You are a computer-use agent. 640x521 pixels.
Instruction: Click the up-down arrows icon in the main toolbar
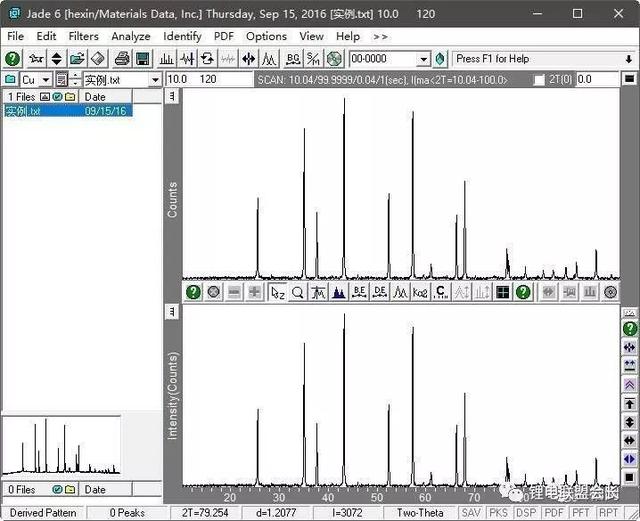click(x=56, y=59)
